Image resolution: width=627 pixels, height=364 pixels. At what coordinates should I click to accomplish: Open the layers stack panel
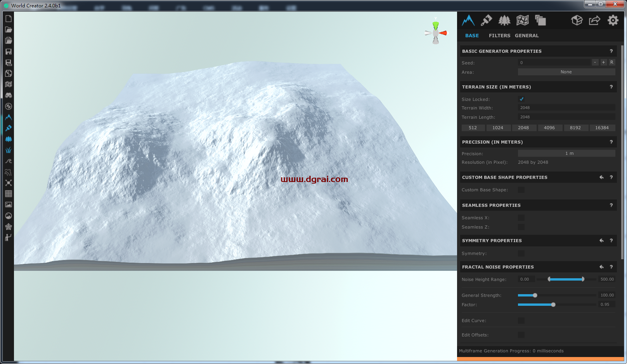(x=541, y=21)
